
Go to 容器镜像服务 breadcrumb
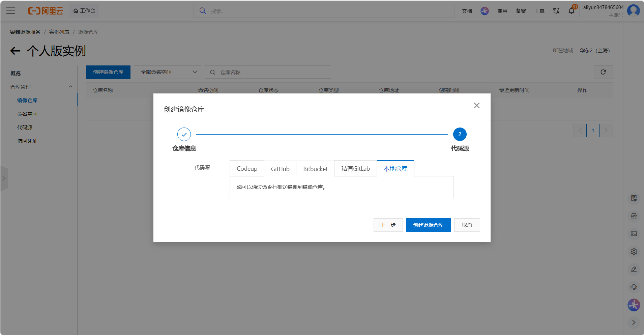pos(25,32)
